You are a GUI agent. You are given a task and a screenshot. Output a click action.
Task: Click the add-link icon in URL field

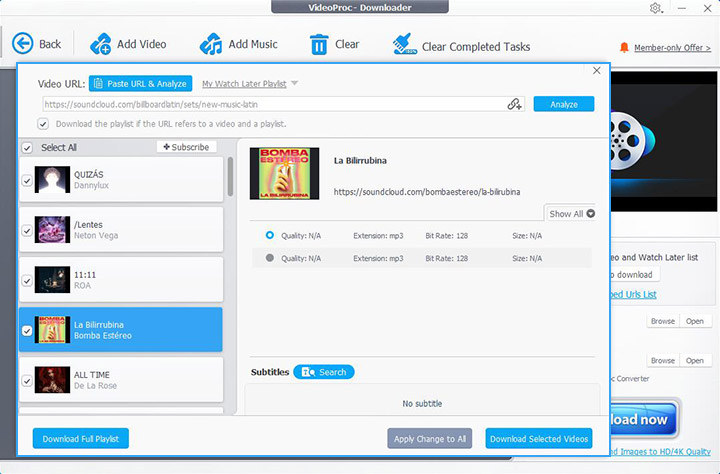(x=514, y=104)
